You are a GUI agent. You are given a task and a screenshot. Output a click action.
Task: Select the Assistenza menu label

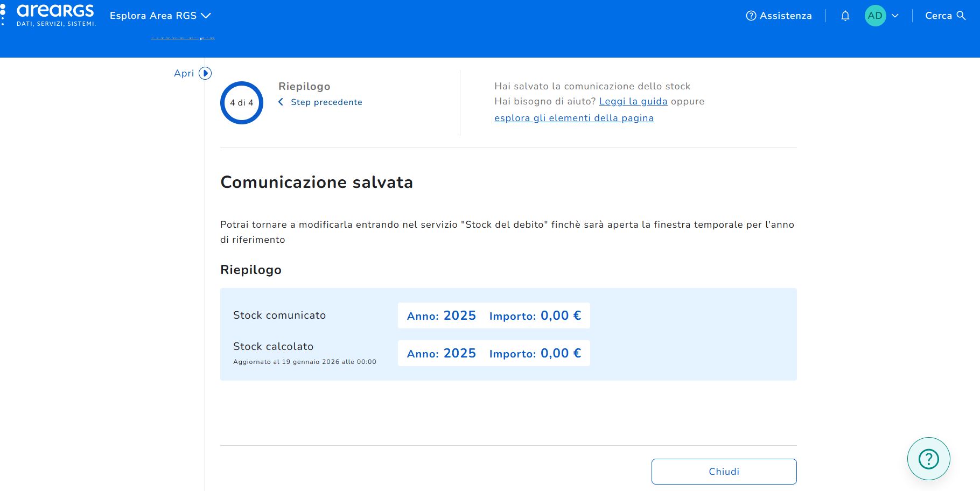click(786, 16)
